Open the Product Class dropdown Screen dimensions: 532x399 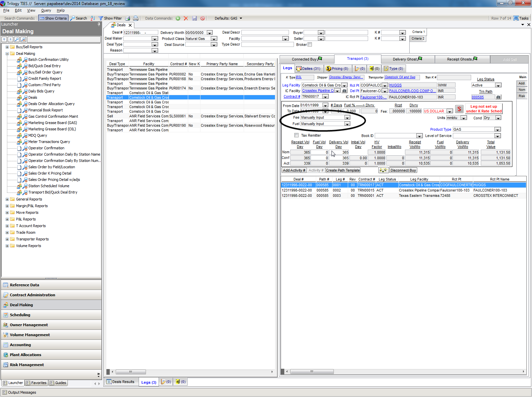point(214,39)
